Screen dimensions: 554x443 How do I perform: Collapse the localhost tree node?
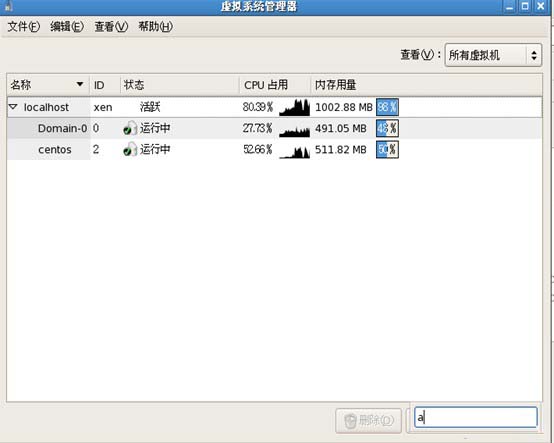pyautogui.click(x=13, y=107)
